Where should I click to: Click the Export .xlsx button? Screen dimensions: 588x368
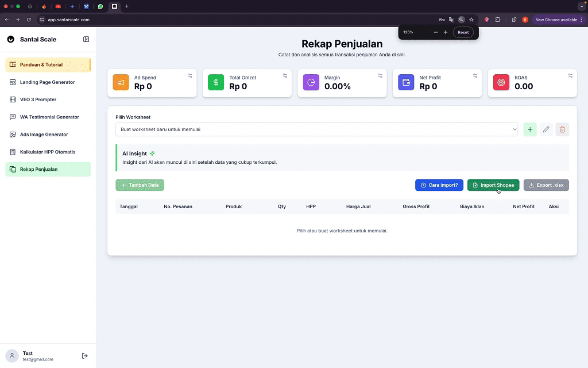546,185
